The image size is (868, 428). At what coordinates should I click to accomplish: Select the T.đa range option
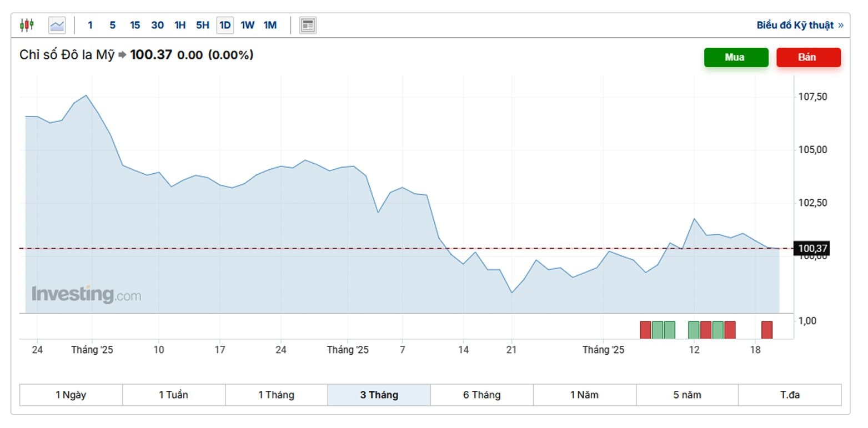791,394
